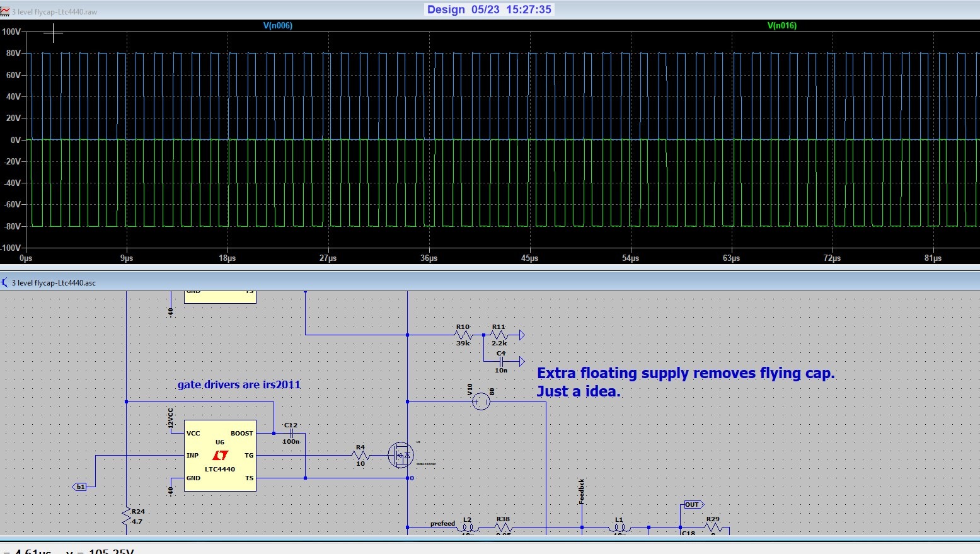Click the ground arrow after R11

coord(521,335)
